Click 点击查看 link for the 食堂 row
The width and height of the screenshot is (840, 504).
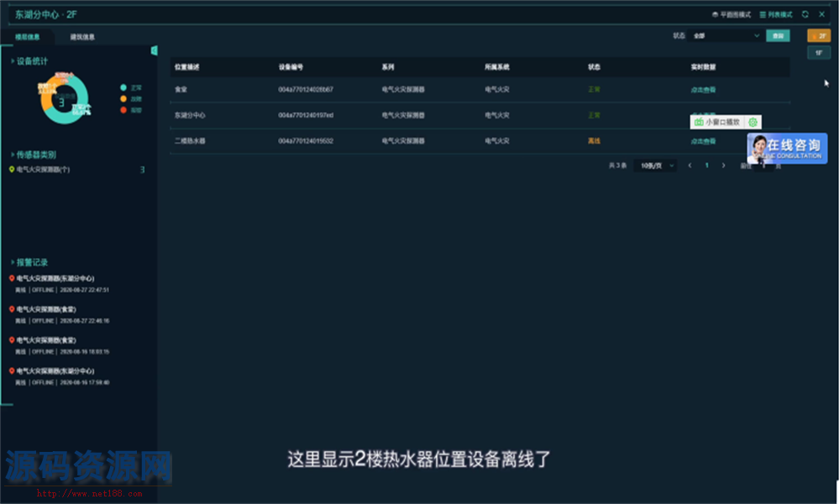[702, 89]
